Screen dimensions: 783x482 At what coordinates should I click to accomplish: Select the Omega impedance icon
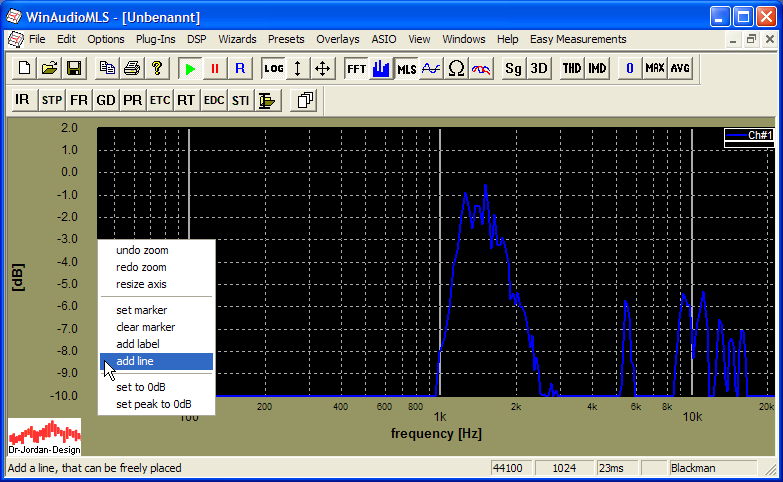click(x=456, y=68)
